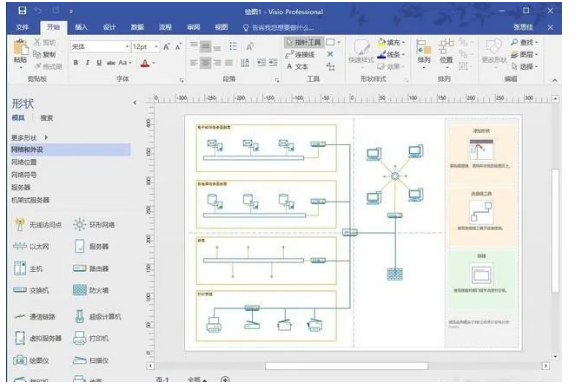The image size is (577, 387).
Task: Switch to the Insert ribbon tab
Action: (81, 27)
